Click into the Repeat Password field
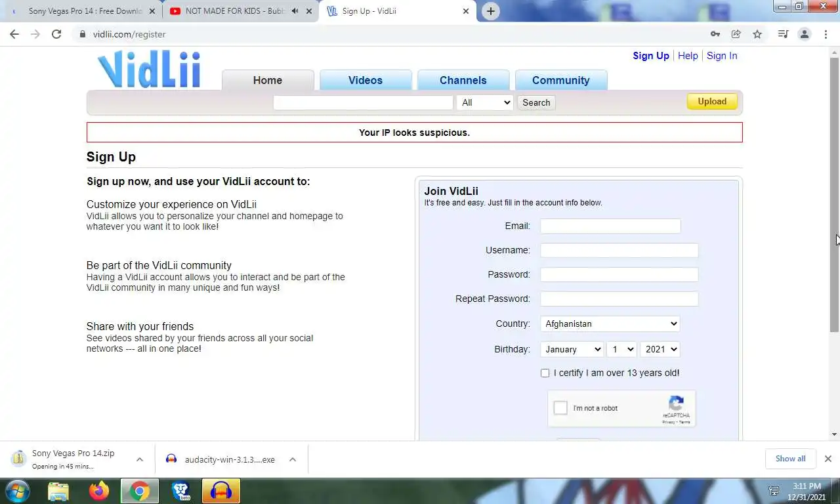This screenshot has height=504, width=840. coord(619,299)
